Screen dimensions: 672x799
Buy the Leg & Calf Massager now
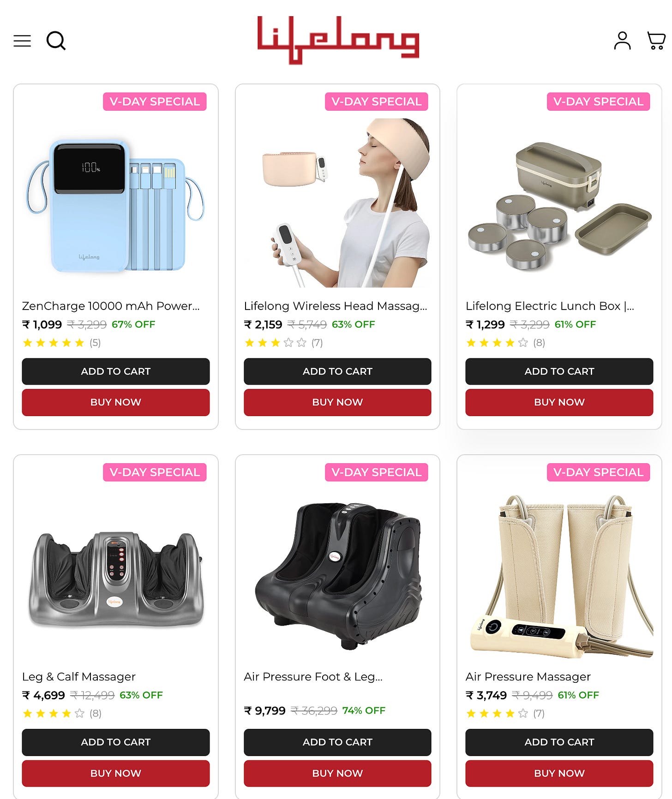coord(116,773)
